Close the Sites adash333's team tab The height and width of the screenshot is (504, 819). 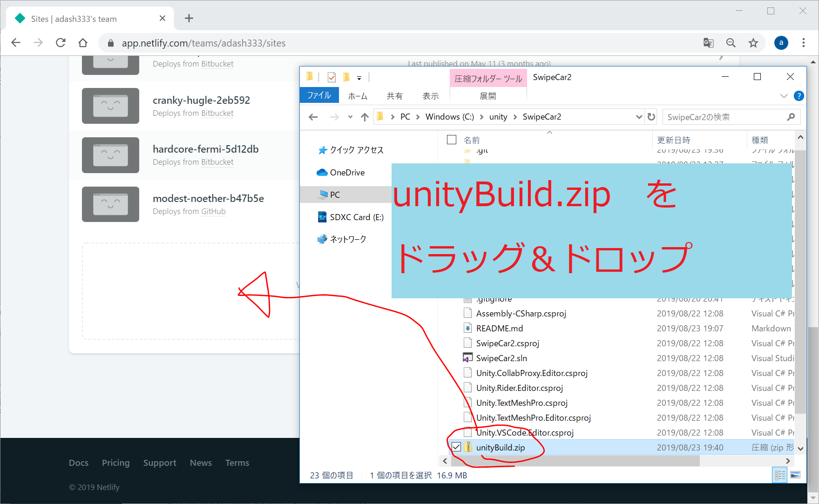point(162,19)
